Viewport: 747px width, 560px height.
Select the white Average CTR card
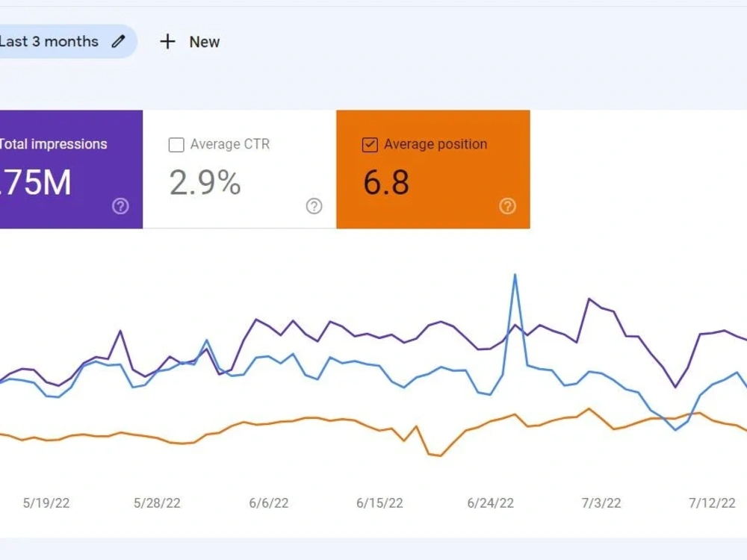[x=240, y=169]
